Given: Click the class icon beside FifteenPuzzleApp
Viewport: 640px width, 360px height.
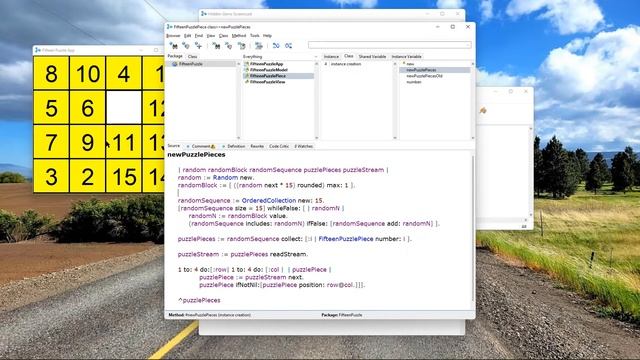Looking at the screenshot, I should (x=247, y=64).
